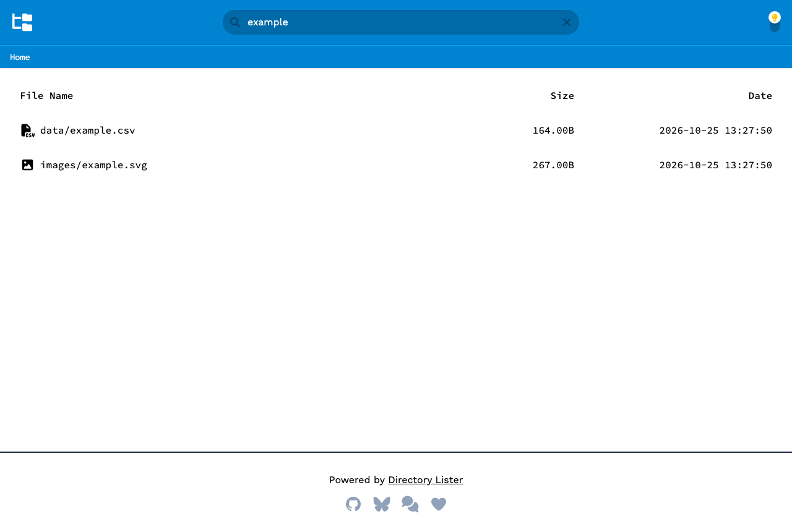The width and height of the screenshot is (792, 532).
Task: Click the search box containing 'example'
Action: pos(401,22)
